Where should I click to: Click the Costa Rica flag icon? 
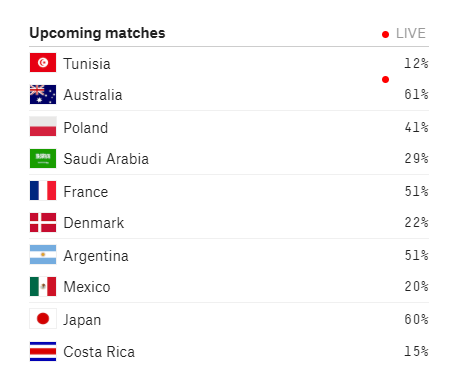[x=43, y=351]
